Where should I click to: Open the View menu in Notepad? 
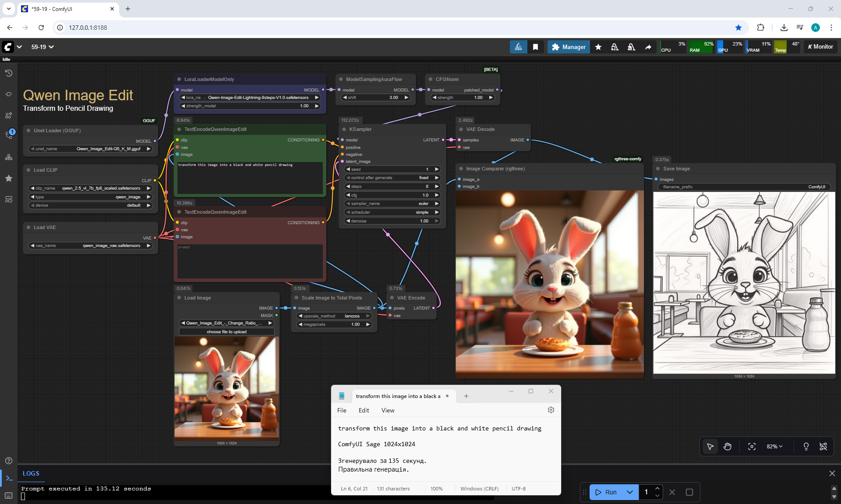coord(388,410)
